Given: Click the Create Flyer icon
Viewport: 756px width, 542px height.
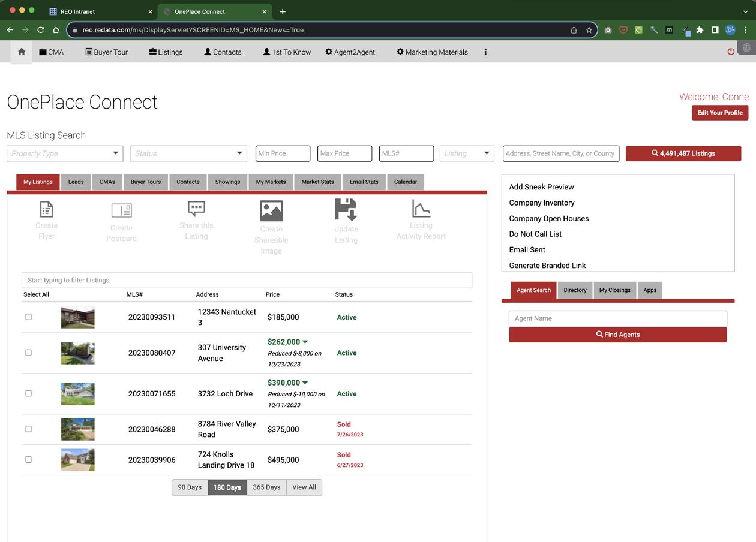Looking at the screenshot, I should tap(46, 209).
